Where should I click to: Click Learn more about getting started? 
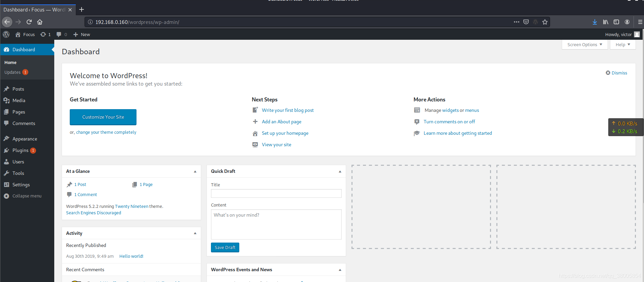tap(458, 133)
